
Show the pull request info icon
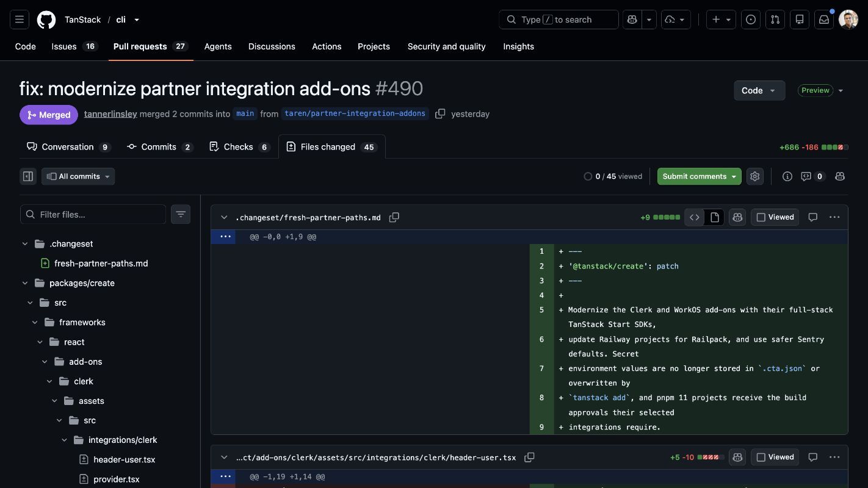(787, 176)
